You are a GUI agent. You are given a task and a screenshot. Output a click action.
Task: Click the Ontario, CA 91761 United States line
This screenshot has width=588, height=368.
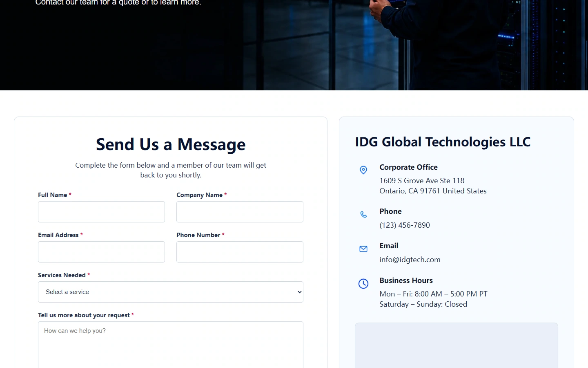[x=433, y=191]
